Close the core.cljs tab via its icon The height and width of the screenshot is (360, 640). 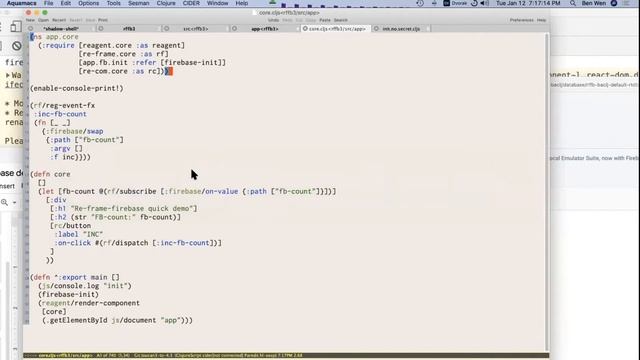[305, 29]
